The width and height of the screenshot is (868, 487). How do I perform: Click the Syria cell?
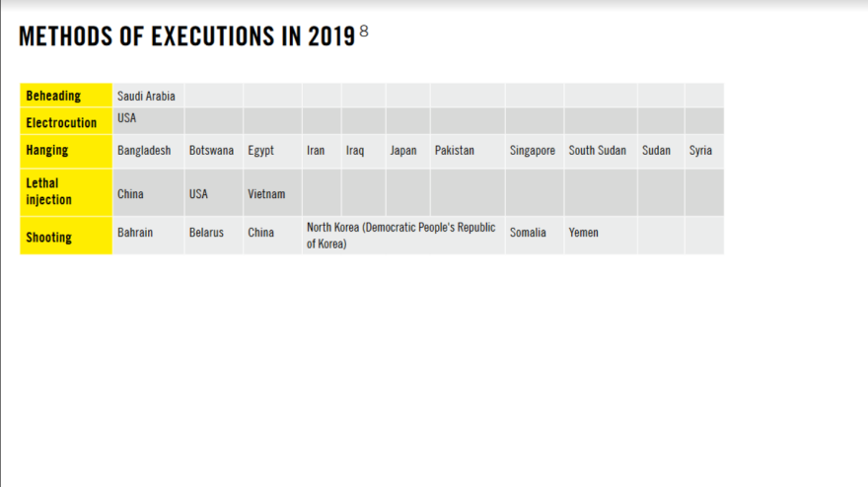[700, 151]
